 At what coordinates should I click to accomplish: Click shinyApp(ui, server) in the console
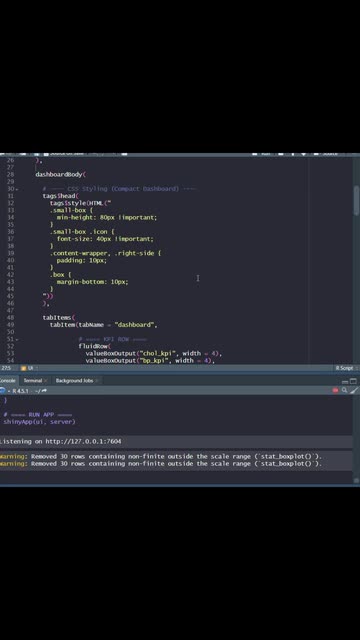point(40,422)
